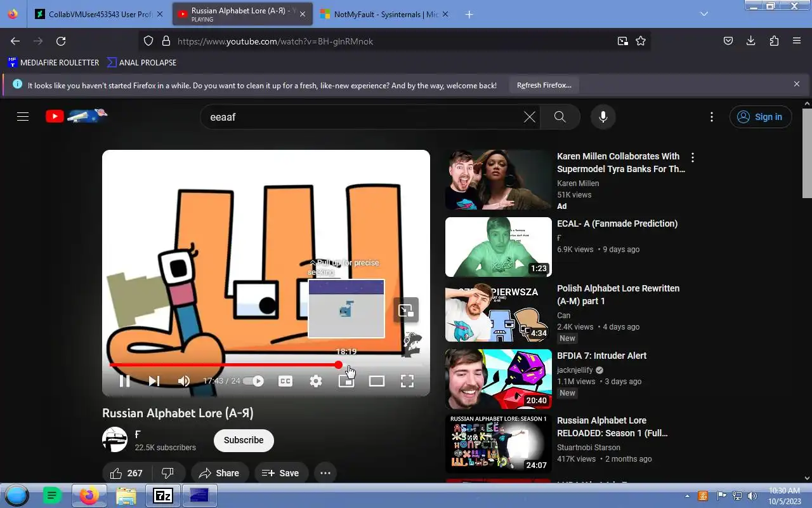Image resolution: width=812 pixels, height=508 pixels.
Task: Expand the list all tabs dropdown
Action: click(x=704, y=14)
